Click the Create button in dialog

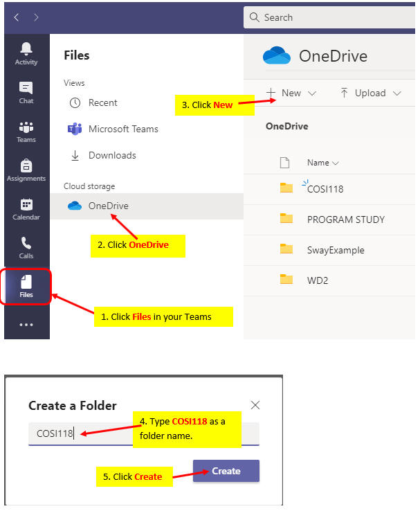tap(226, 471)
